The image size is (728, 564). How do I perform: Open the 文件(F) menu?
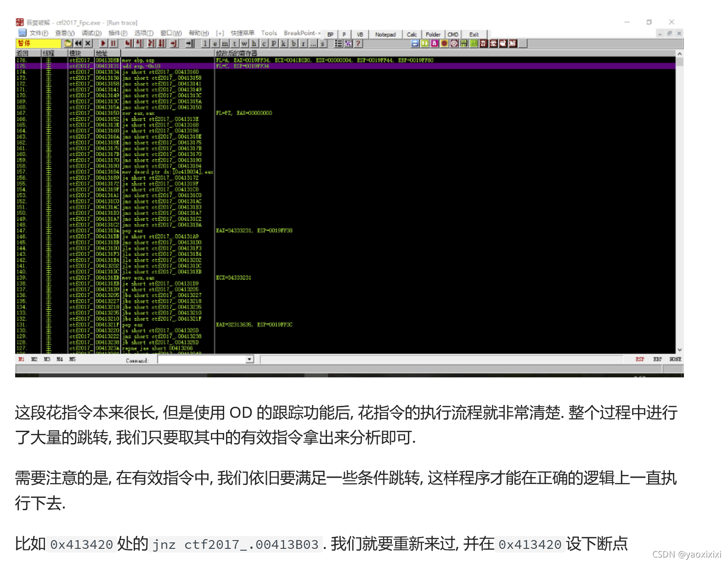coord(39,33)
